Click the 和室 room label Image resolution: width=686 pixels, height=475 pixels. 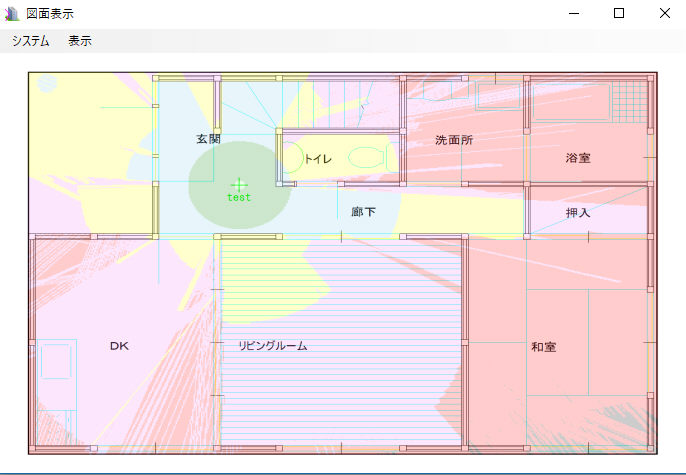(544, 347)
